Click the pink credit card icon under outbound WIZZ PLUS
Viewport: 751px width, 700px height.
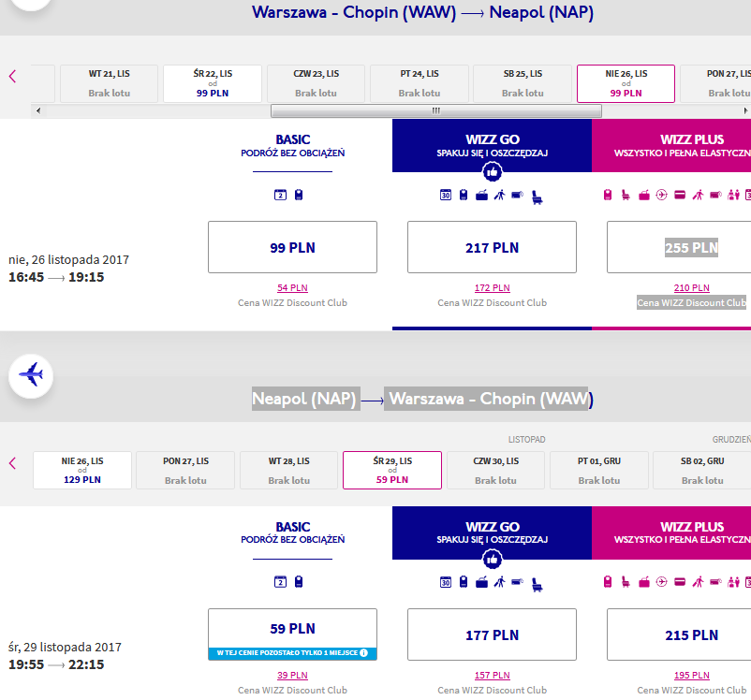coord(680,195)
